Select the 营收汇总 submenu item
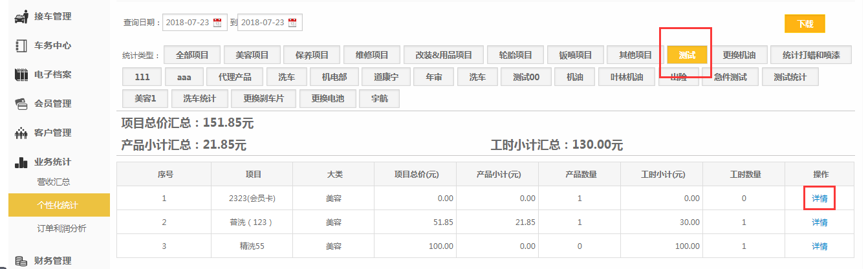 point(54,182)
